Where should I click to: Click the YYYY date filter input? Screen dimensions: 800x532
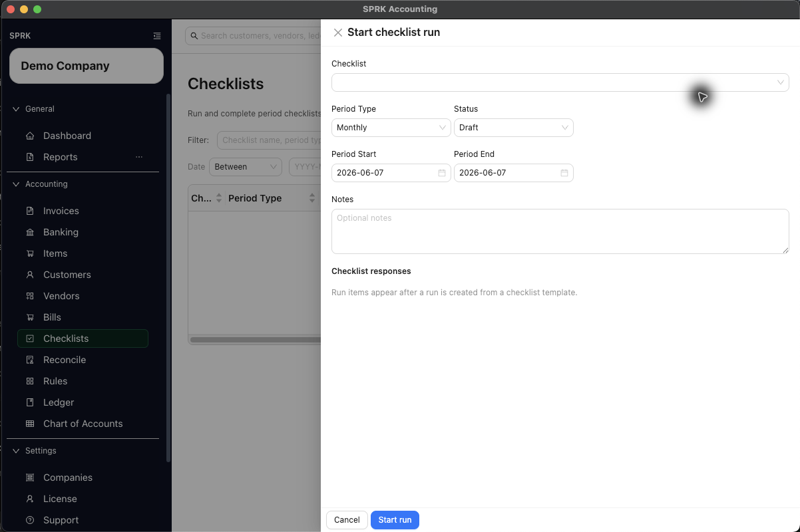click(305, 167)
